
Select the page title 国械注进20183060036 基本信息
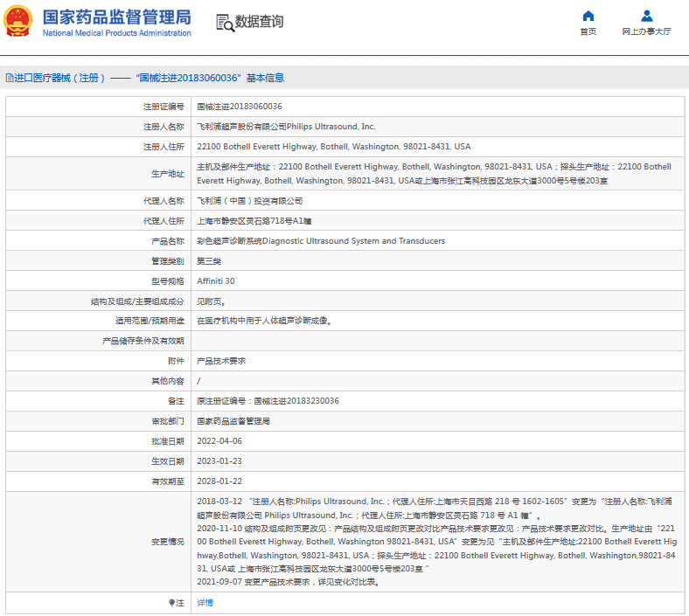point(210,78)
